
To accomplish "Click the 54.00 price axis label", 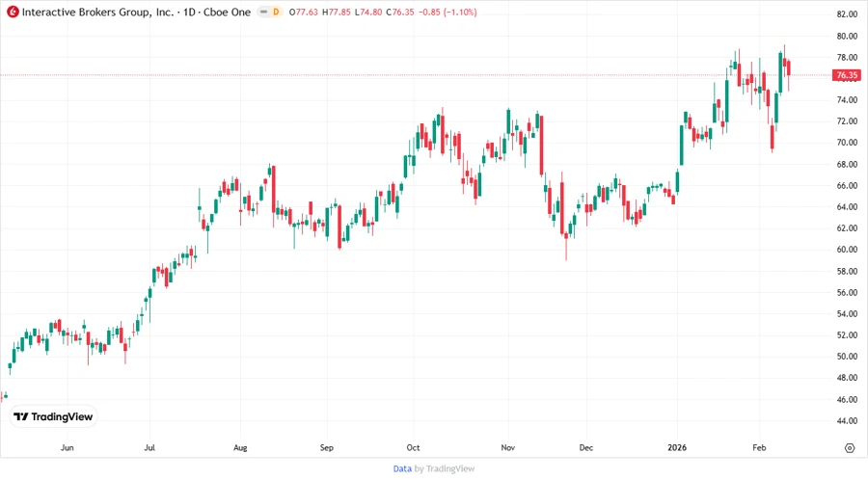I will pos(847,314).
